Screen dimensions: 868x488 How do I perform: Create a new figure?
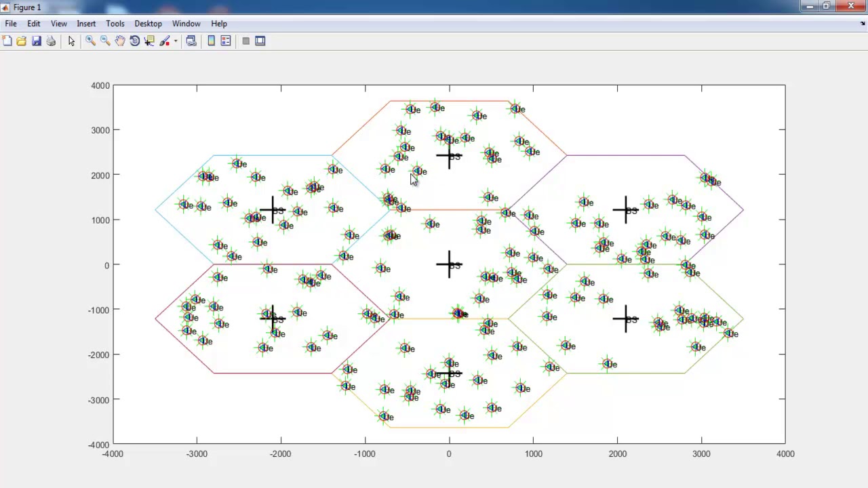[x=7, y=41]
